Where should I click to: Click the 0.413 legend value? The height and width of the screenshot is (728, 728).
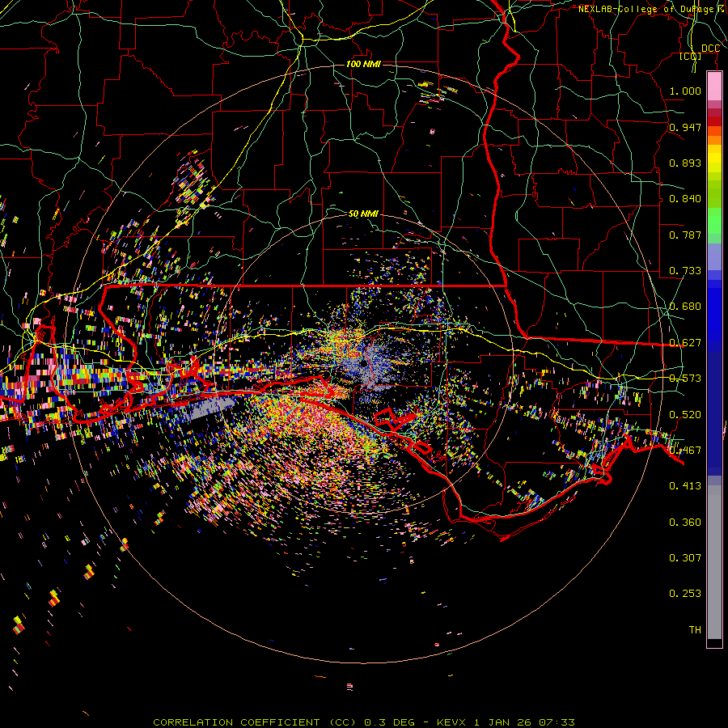(685, 486)
